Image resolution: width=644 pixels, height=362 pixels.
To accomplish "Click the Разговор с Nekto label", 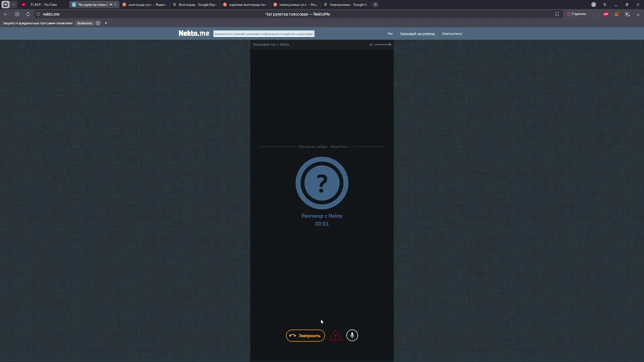I will (x=322, y=216).
